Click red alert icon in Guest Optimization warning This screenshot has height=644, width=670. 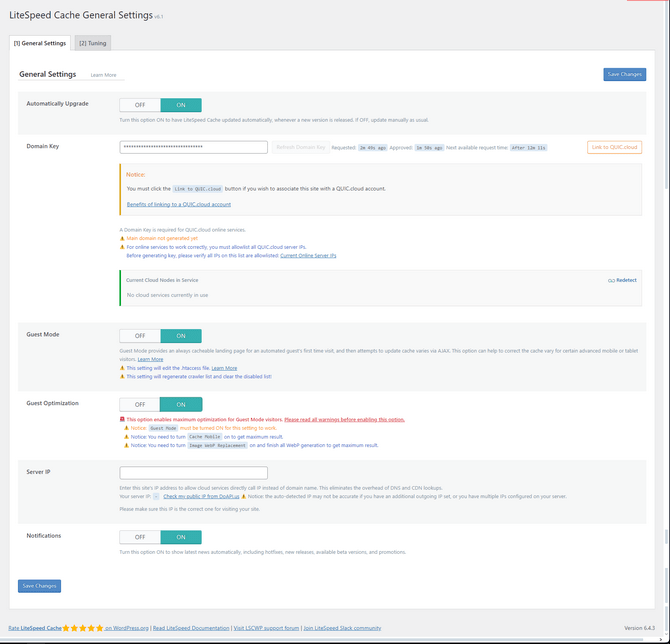tap(122, 419)
